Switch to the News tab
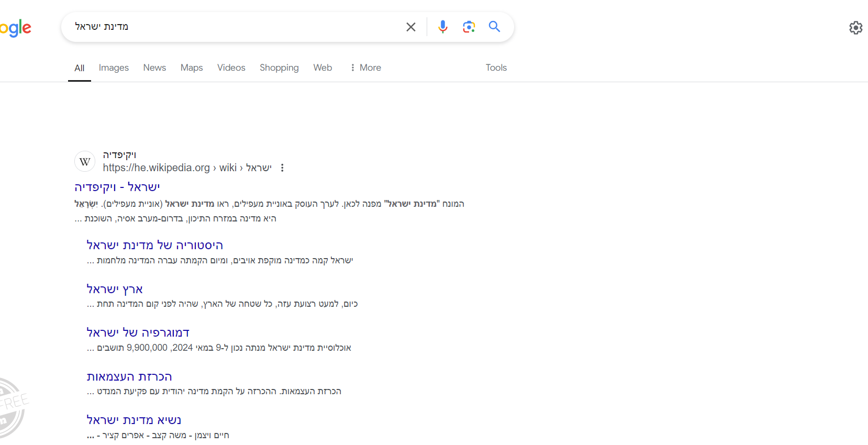This screenshot has width=868, height=445. click(154, 68)
